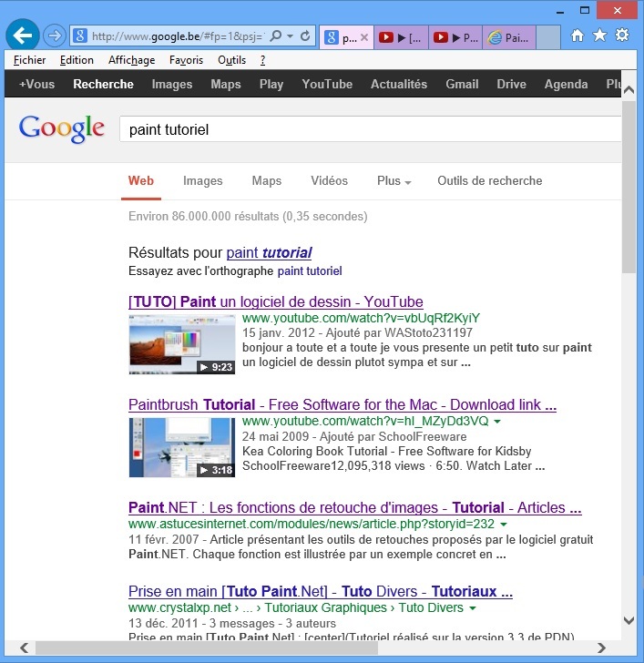Screen dimensions: 644x663
Task: Click +Vous in Google top bar
Action: pos(36,84)
